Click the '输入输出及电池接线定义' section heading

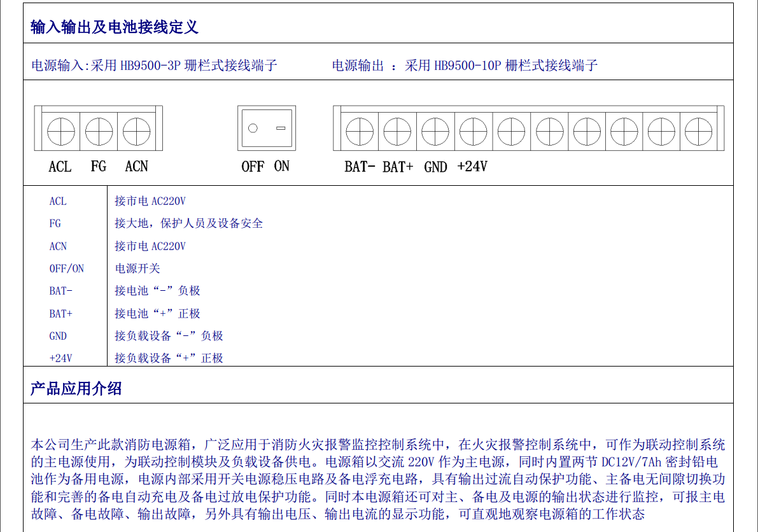[115, 27]
